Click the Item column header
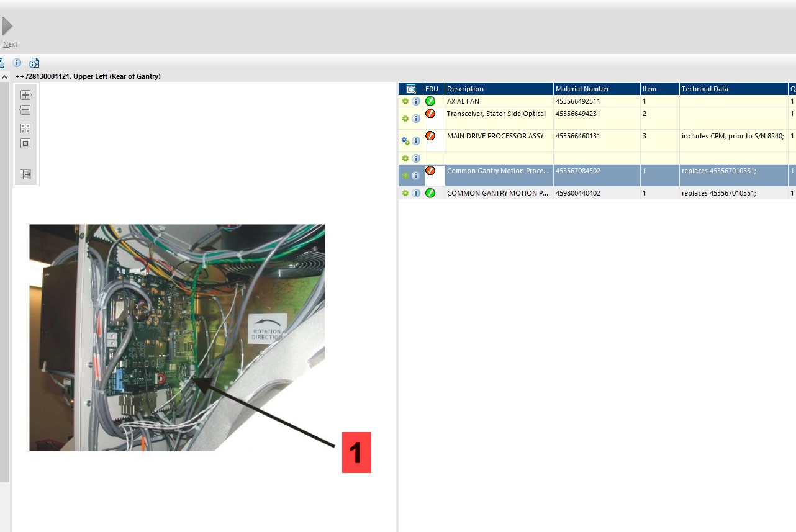Image resolution: width=796 pixels, height=532 pixels. [659, 89]
